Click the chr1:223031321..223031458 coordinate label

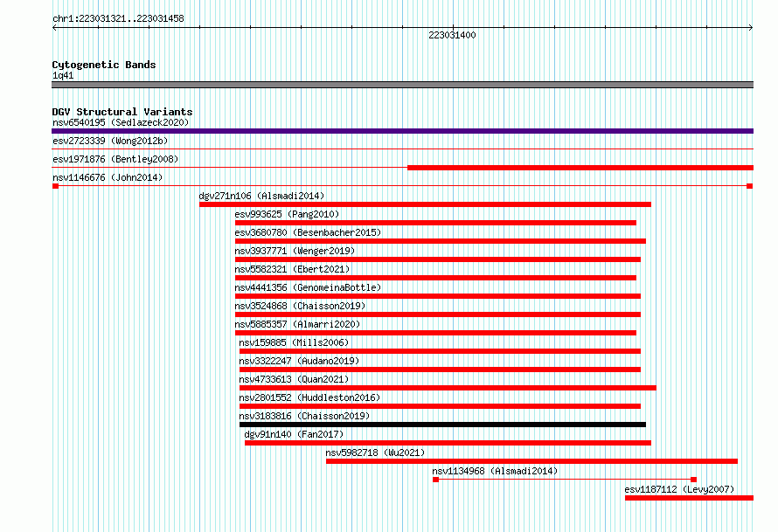(x=118, y=19)
